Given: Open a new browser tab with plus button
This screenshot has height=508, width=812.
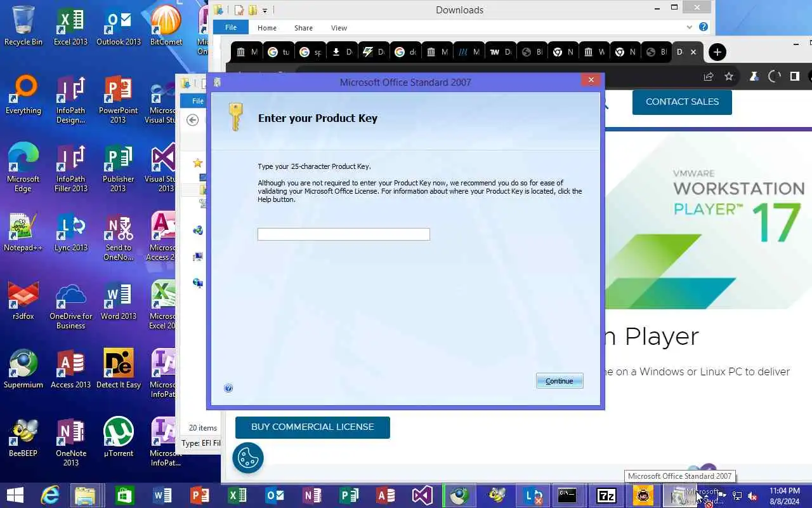Looking at the screenshot, I should 717,52.
